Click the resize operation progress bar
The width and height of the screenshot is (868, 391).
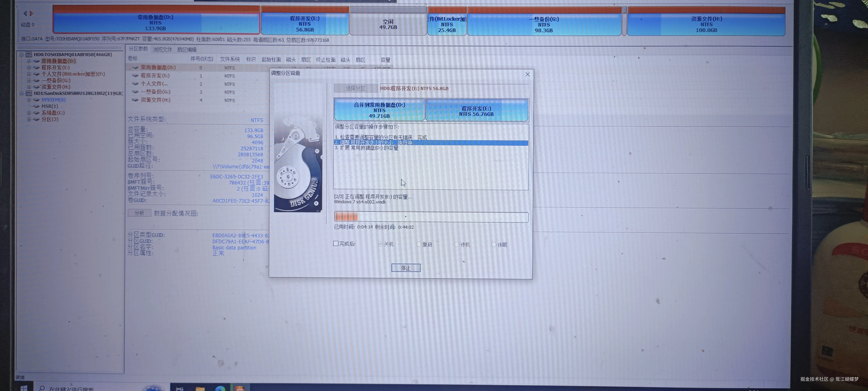click(x=431, y=217)
